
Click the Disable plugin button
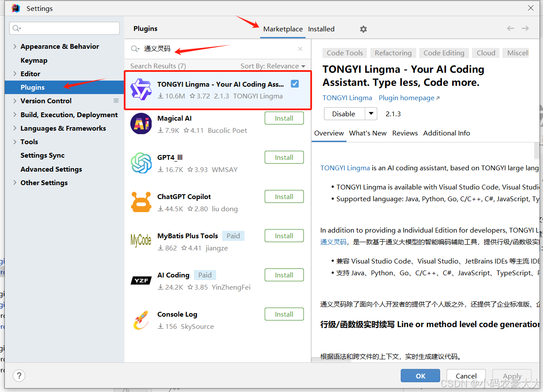tap(344, 114)
